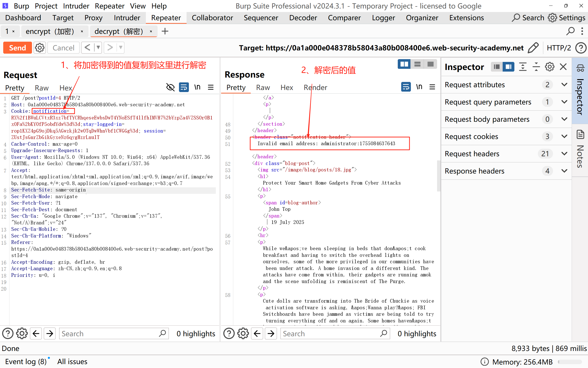Click the add new Repeater tab plus
Screen dimensions: 588x368
(165, 31)
